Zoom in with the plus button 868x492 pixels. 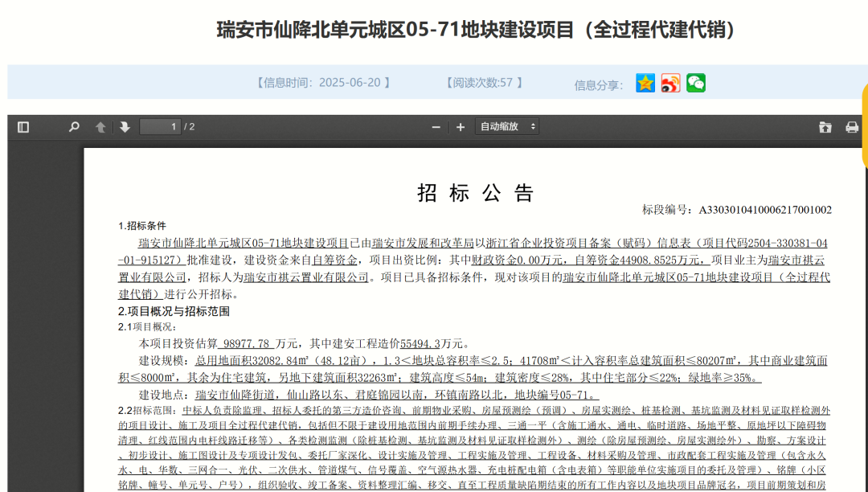tap(460, 127)
